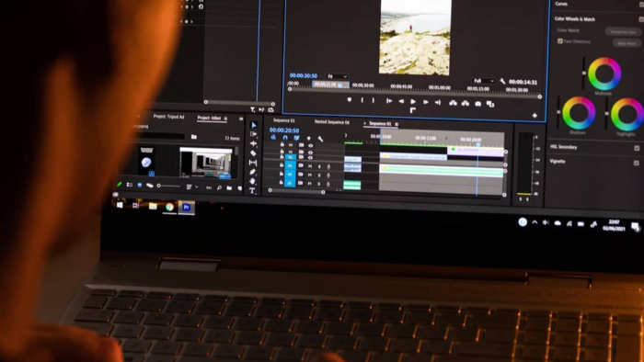Adjust the Shadows color wheel
644x362 pixels.
click(x=579, y=113)
